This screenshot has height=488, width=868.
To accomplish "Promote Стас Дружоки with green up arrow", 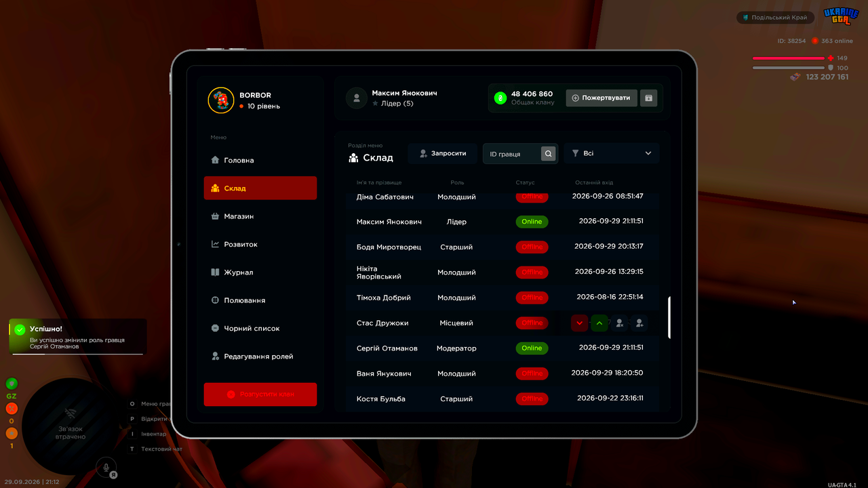I will tap(599, 323).
